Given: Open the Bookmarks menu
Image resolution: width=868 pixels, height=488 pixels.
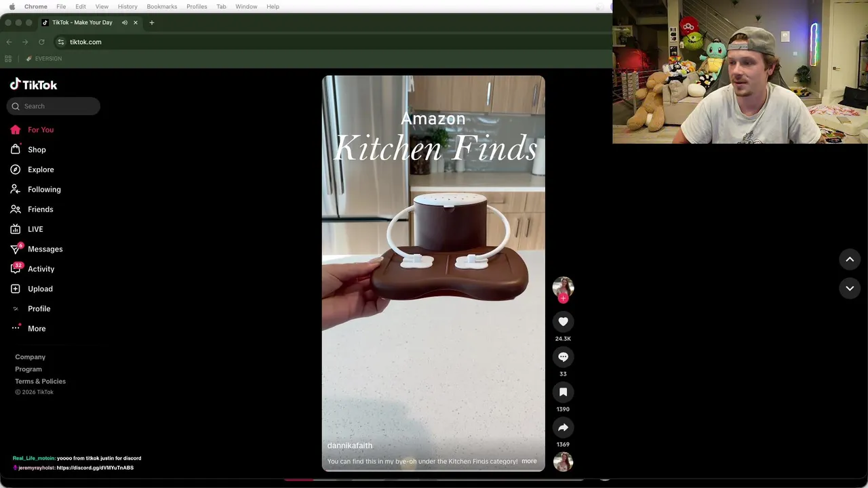Looking at the screenshot, I should (162, 6).
